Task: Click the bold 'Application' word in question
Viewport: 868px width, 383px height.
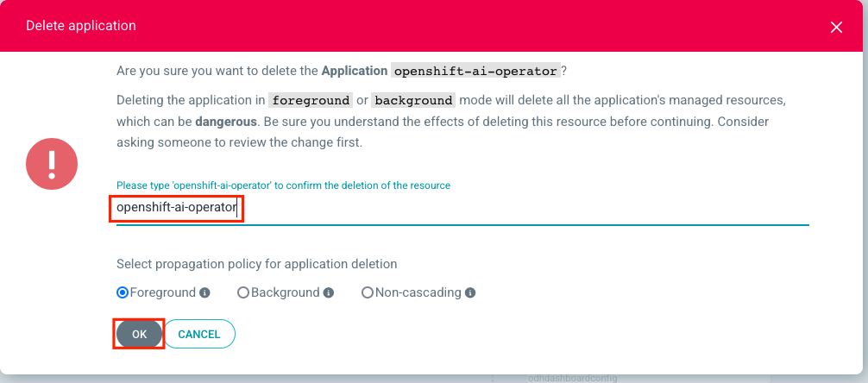Action: 354,70
